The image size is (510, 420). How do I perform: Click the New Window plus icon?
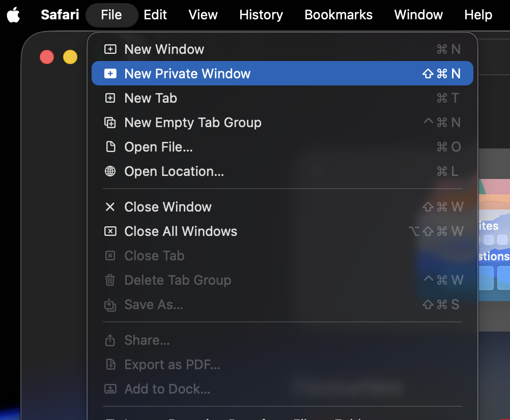[x=110, y=49]
